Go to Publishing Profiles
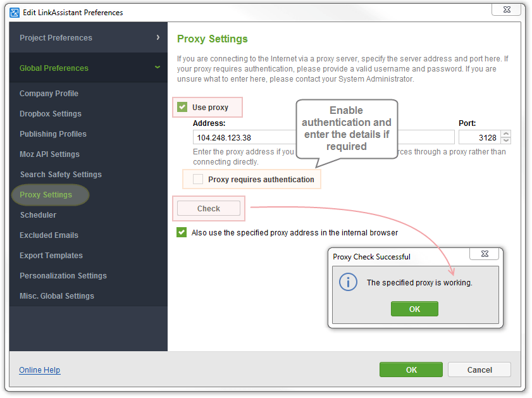The width and height of the screenshot is (532, 398). [x=53, y=134]
